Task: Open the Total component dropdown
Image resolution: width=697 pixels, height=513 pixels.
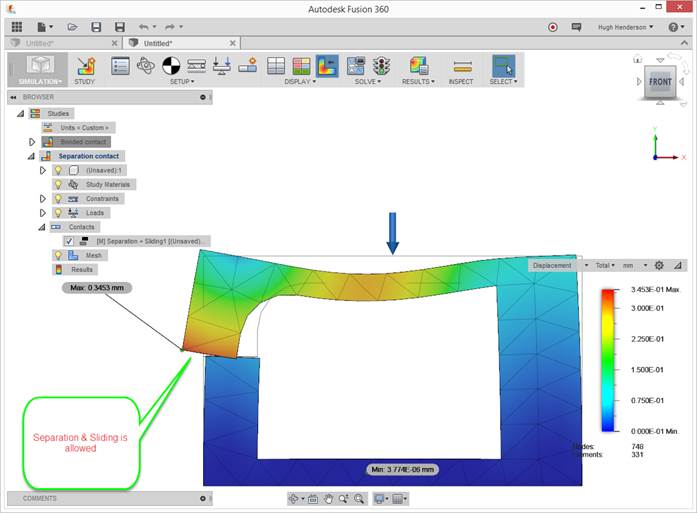Action: [605, 265]
